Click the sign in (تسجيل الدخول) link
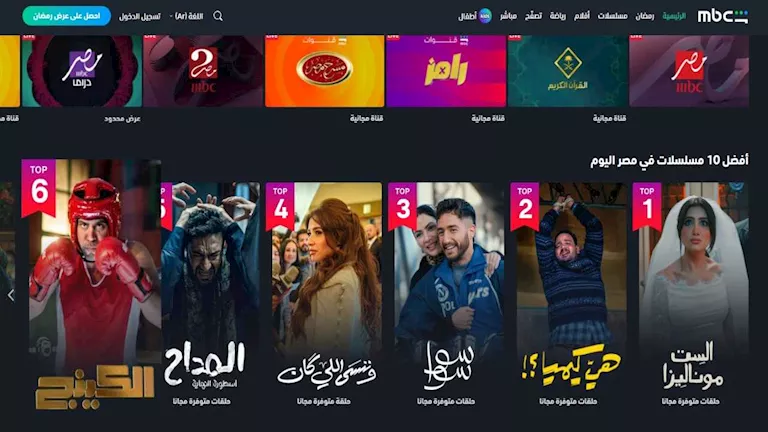The image size is (768, 432). tap(140, 16)
